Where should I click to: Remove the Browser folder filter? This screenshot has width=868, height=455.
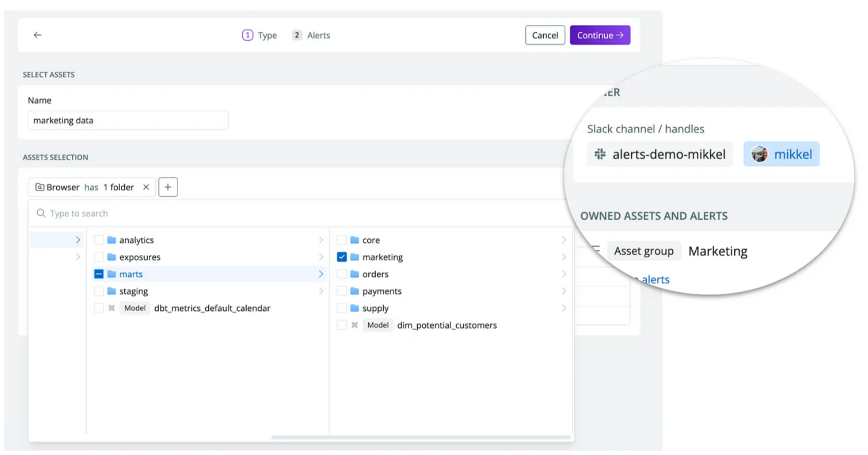click(146, 187)
